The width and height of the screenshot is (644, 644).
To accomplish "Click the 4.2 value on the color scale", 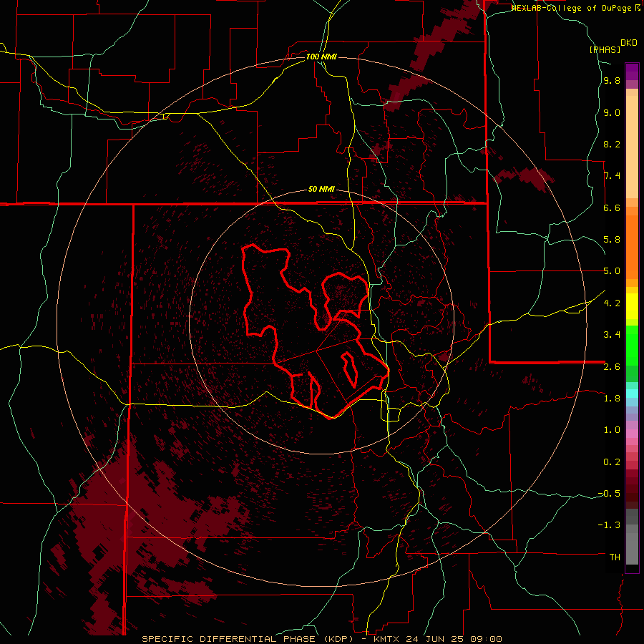I will click(612, 303).
